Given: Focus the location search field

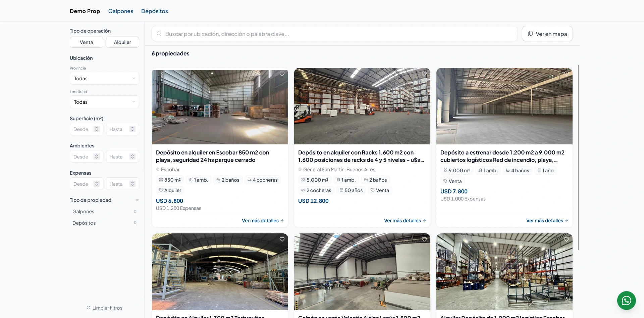Looking at the screenshot, I should (335, 34).
